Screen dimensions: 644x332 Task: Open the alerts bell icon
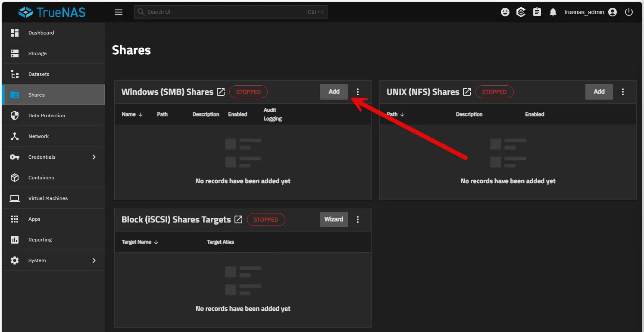click(553, 12)
